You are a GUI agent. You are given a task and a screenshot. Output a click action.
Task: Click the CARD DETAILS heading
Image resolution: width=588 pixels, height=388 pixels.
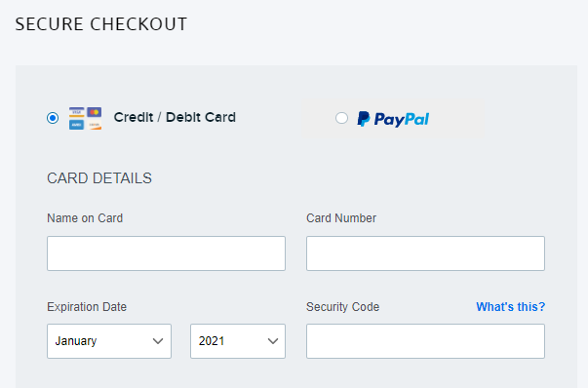click(x=99, y=178)
